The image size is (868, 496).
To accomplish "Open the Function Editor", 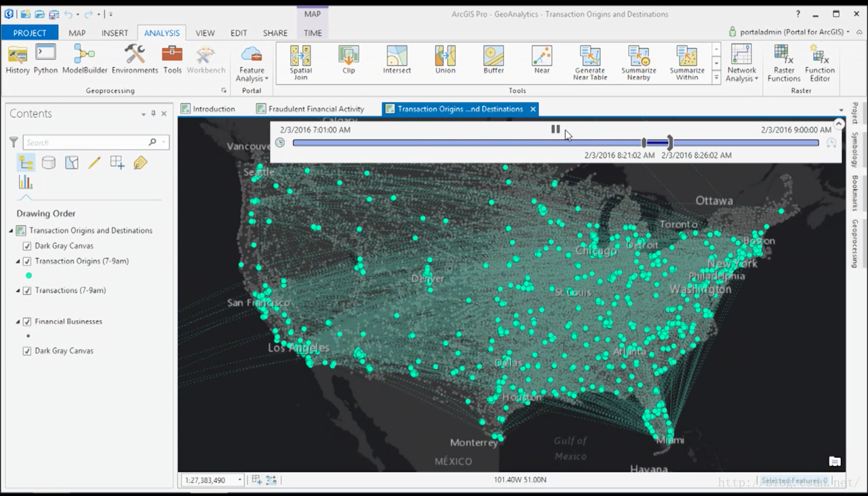I will pos(820,62).
